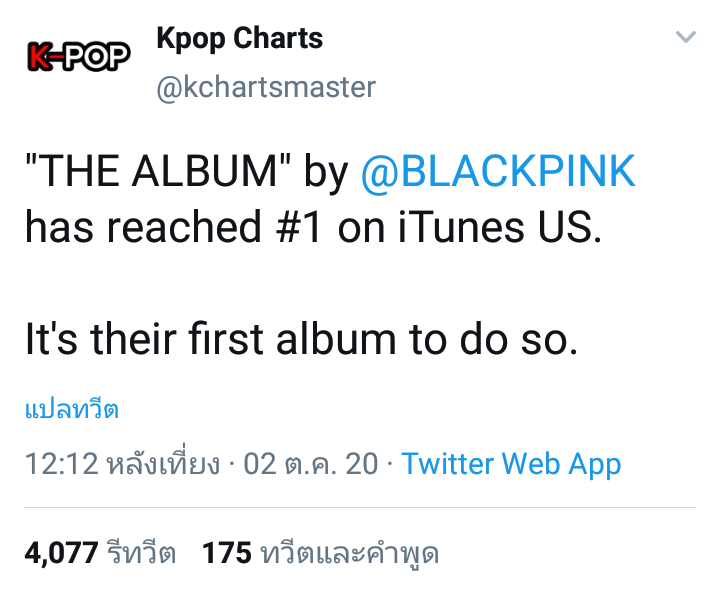Select the รีทวีต label
This screenshot has height=596, width=720.
[x=141, y=552]
